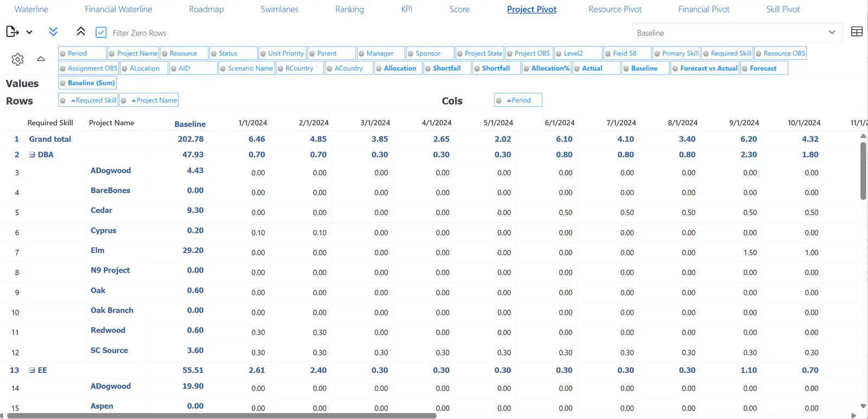Switch to the Financial Waterline tab

[118, 9]
